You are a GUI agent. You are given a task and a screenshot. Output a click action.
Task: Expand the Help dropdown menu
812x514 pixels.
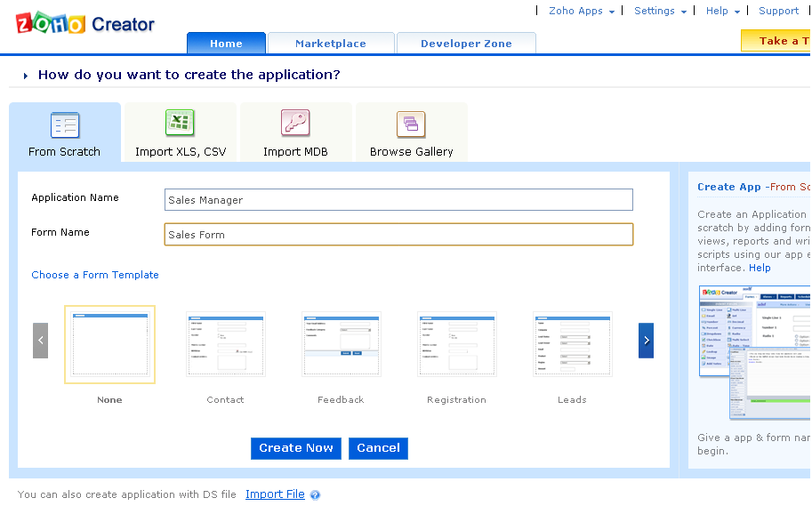pos(722,11)
